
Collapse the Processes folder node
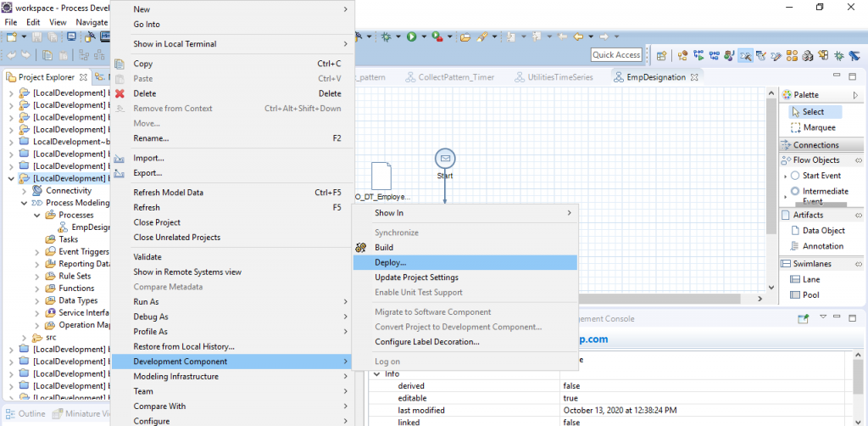pyautogui.click(x=37, y=215)
